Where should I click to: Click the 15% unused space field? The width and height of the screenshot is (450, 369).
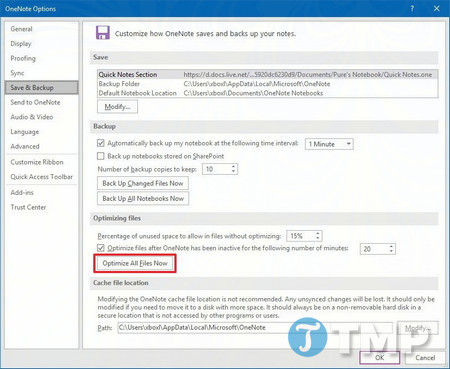[x=301, y=236]
